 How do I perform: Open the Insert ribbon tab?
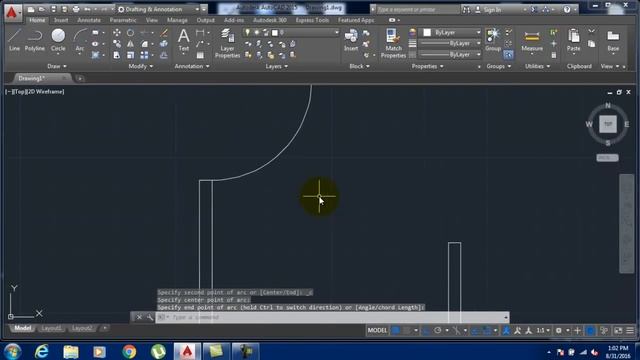[x=61, y=20]
